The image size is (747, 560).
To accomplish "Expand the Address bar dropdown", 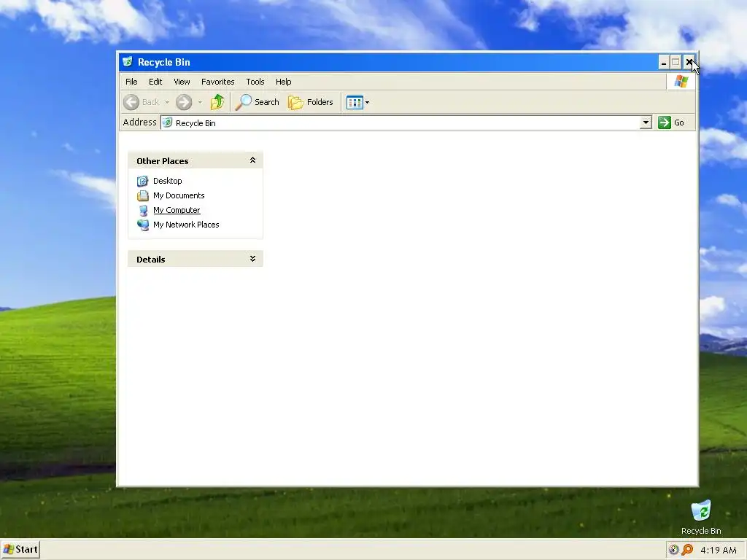I will tap(646, 122).
